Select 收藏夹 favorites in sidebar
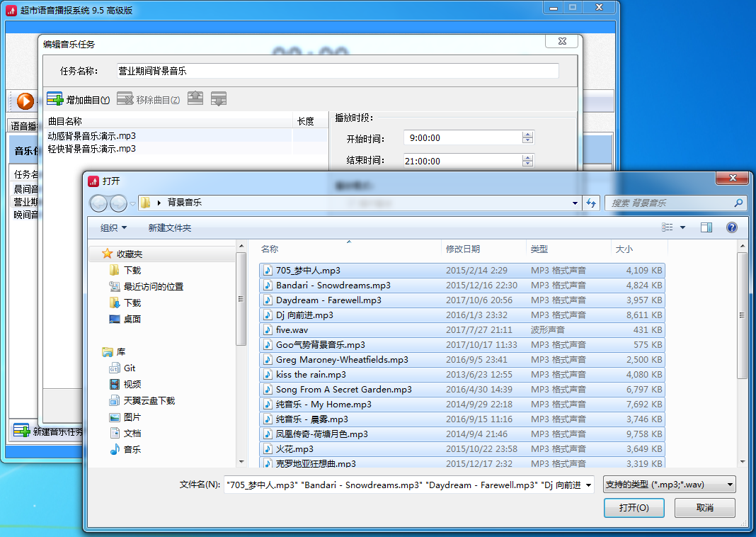 point(130,254)
